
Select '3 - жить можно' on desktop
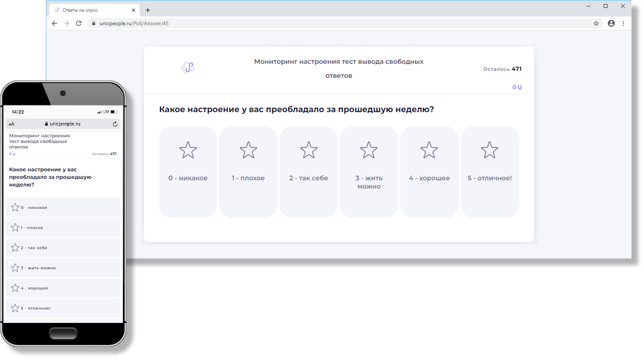369,172
